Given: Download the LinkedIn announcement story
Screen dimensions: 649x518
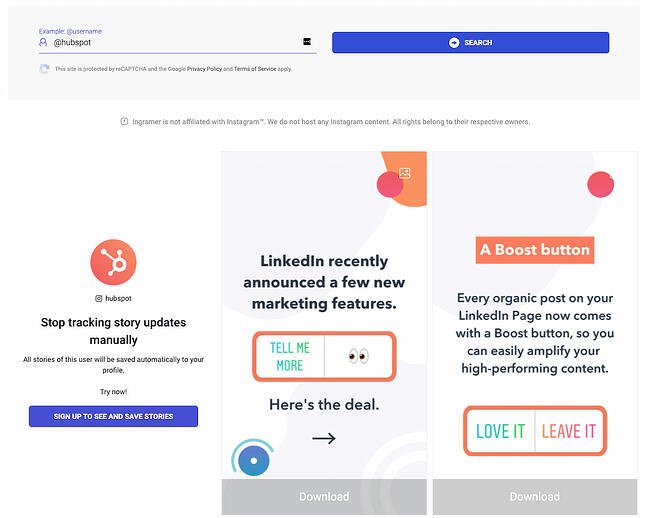Looking at the screenshot, I should (324, 496).
